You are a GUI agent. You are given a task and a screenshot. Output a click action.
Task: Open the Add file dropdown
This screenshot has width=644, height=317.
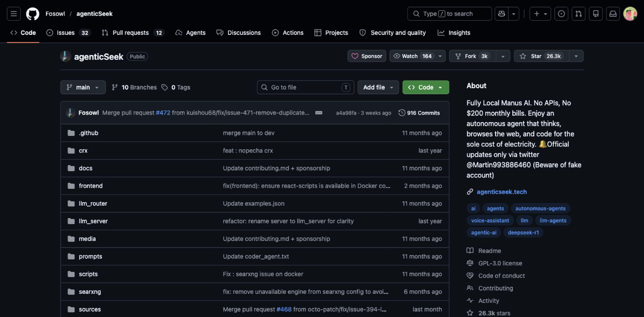tap(378, 87)
